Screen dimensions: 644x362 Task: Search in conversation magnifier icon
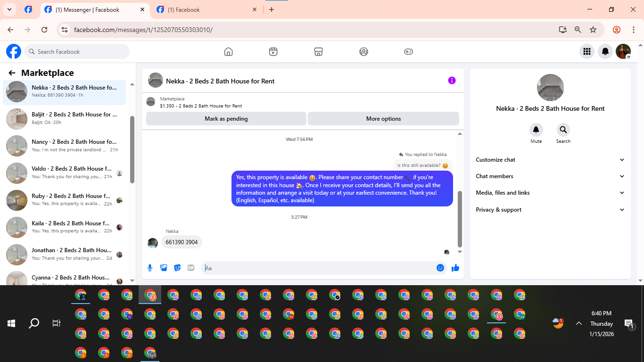[x=563, y=130]
